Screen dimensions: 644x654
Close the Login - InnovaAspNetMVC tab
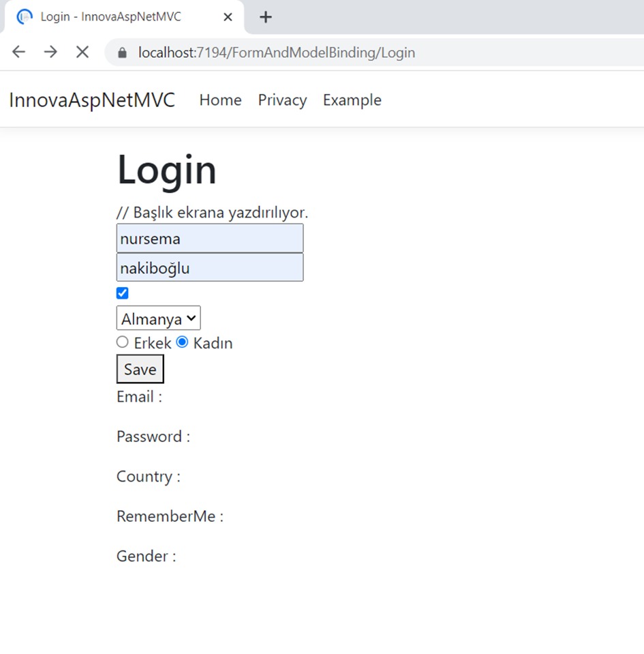[x=228, y=17]
